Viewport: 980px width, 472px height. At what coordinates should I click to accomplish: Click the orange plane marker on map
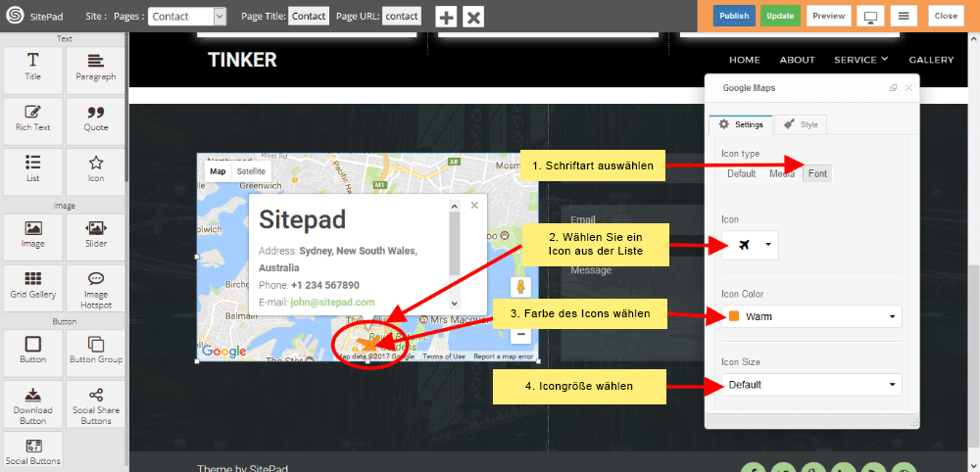click(x=368, y=344)
